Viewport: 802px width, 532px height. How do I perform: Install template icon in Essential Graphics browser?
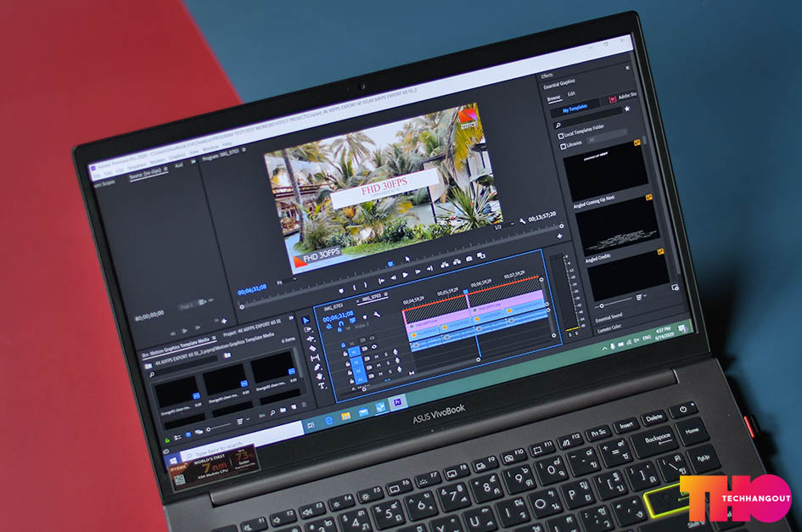(675, 288)
